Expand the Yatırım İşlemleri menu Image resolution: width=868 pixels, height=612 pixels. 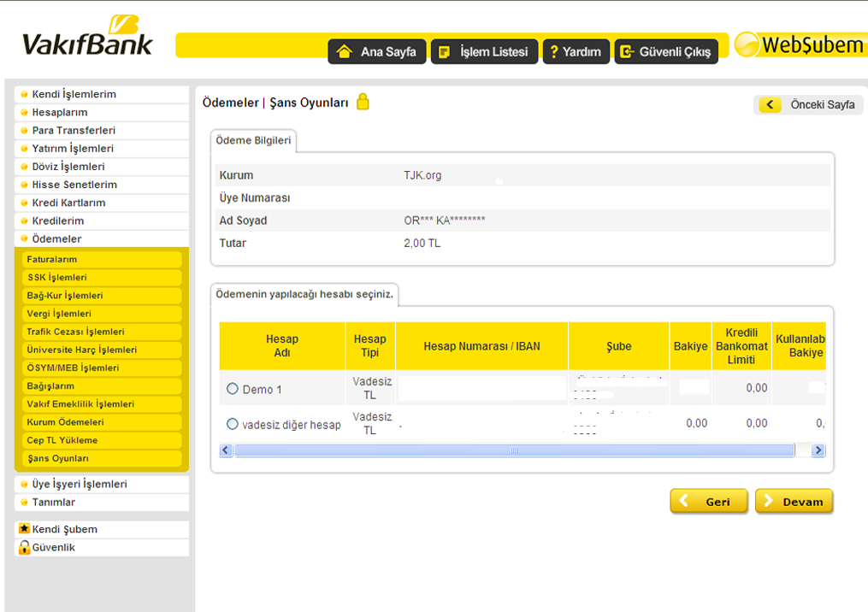point(101,148)
